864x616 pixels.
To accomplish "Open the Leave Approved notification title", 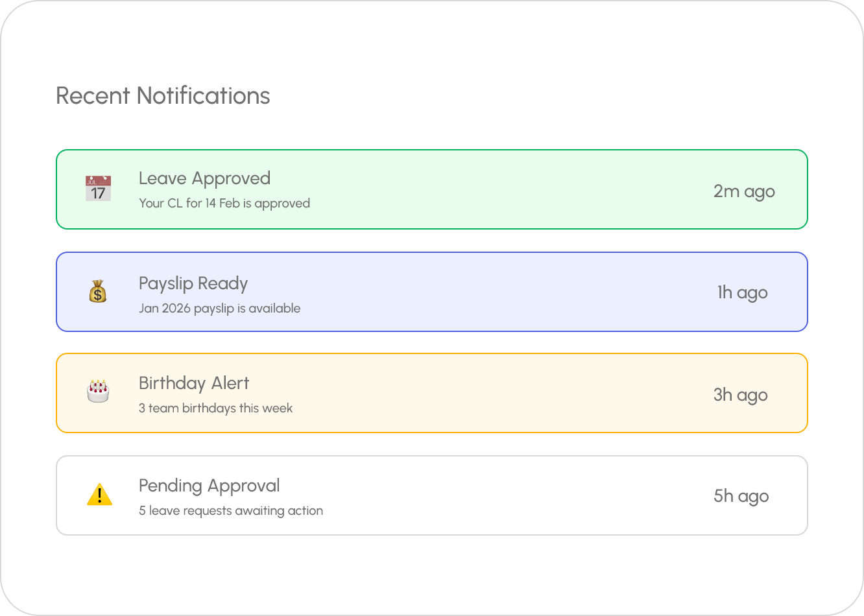I will (x=204, y=178).
